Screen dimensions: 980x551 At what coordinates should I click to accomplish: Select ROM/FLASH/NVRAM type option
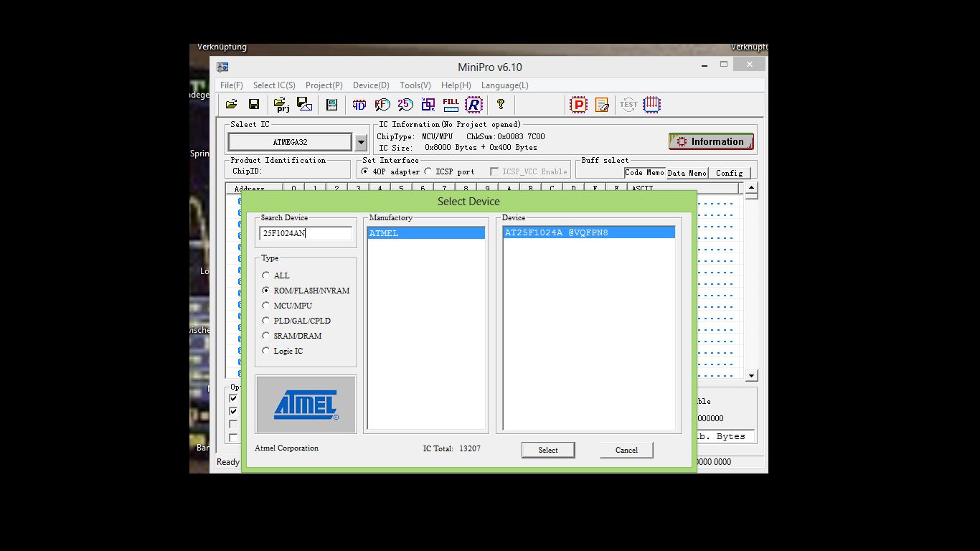tap(266, 291)
